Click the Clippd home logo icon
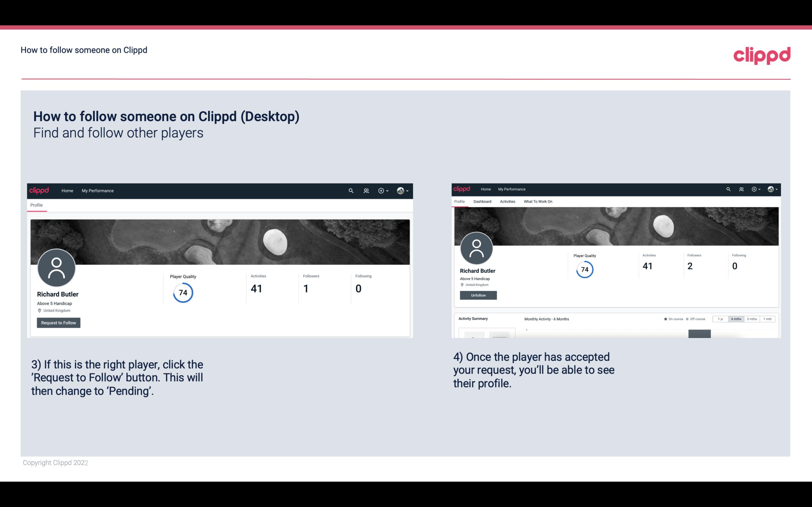 tap(39, 190)
